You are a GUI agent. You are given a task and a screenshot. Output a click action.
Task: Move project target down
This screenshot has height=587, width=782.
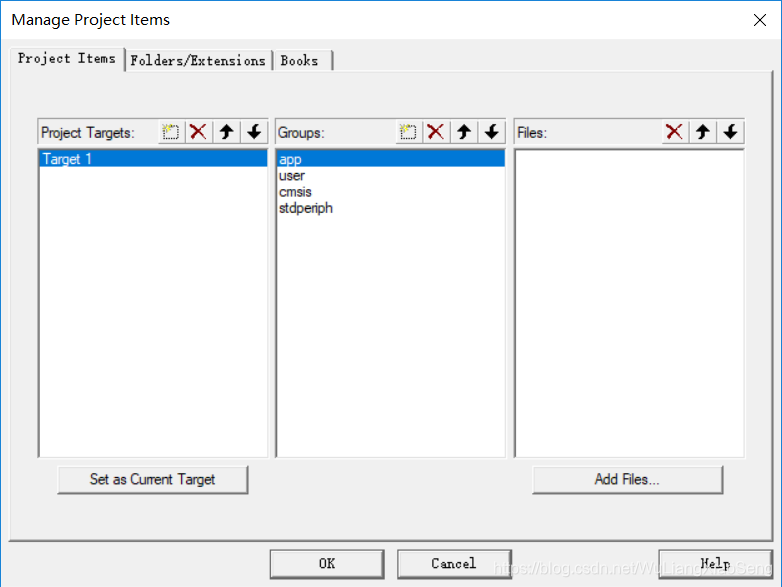click(x=254, y=132)
